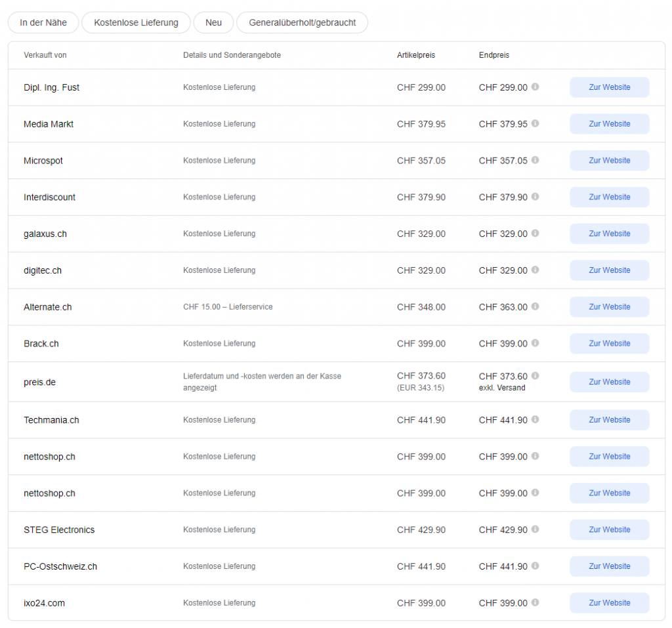Image resolution: width=672 pixels, height=628 pixels.
Task: Click info icon next to Dipl. Ing. Fust Endpreis
Action: tap(535, 87)
